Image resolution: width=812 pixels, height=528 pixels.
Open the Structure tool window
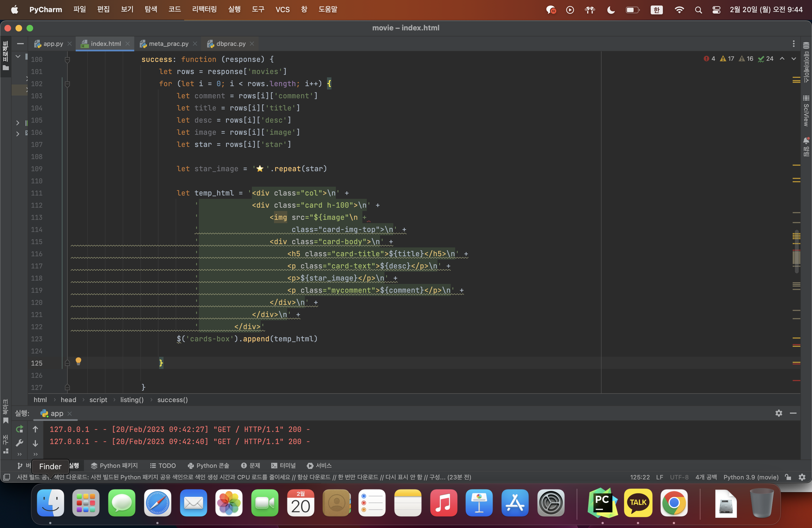[x=6, y=444]
